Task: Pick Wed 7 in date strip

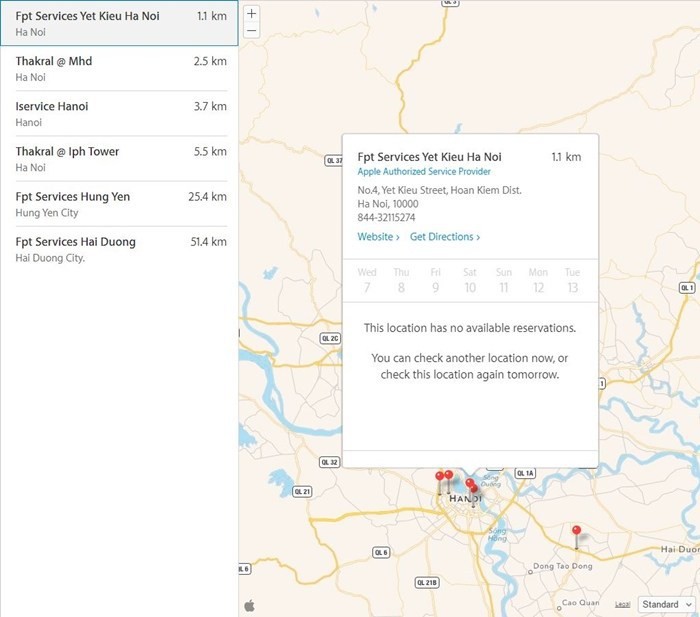Action: pyautogui.click(x=367, y=280)
